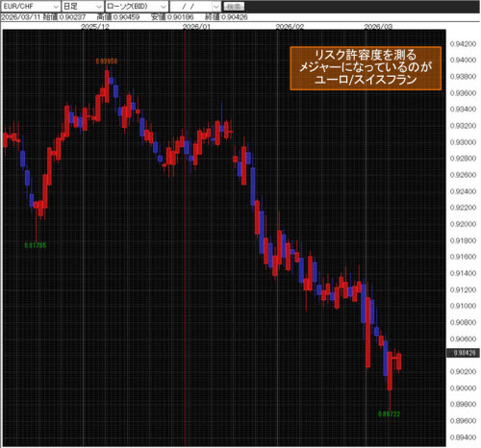The height and width of the screenshot is (448, 481).
Task: Click the 0.90000 level on price axis
Action: coord(463,387)
